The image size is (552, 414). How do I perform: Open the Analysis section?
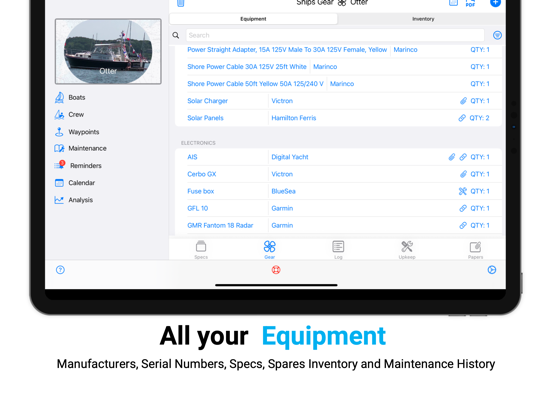[74, 200]
